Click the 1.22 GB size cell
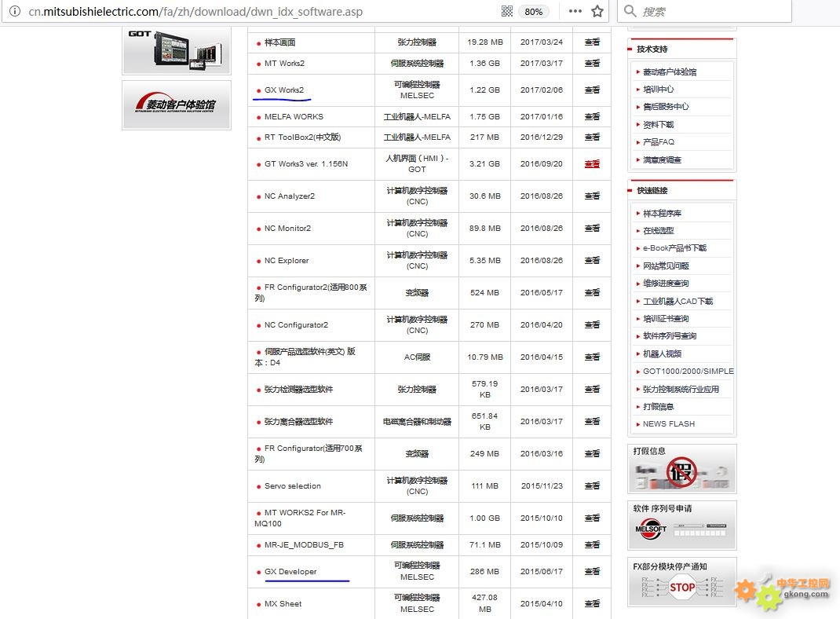Image resolution: width=840 pixels, height=619 pixels. pos(485,90)
